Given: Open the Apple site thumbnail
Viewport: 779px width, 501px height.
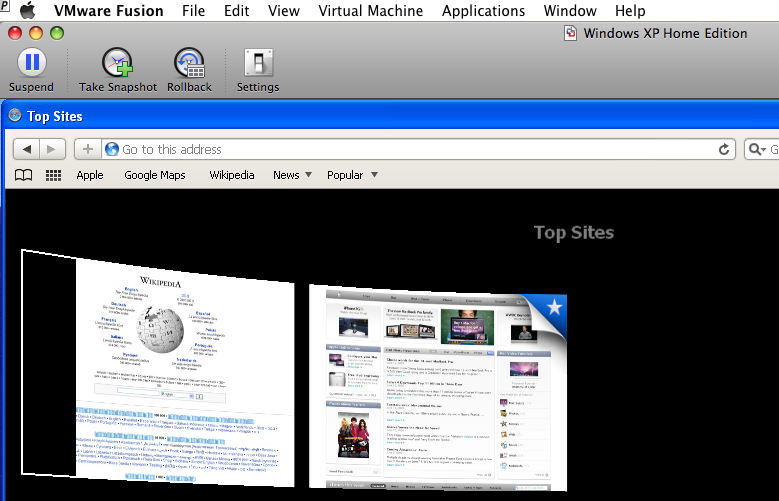Looking at the screenshot, I should tap(438, 388).
